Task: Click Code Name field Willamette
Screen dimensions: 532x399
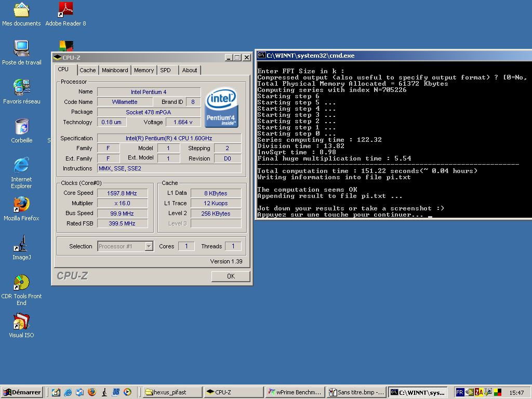Action: coord(125,102)
